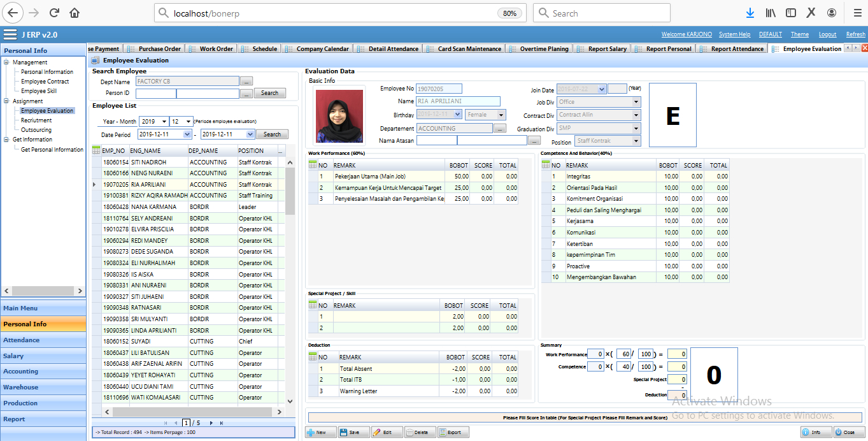Collapse the Get Information tree node

6,140
